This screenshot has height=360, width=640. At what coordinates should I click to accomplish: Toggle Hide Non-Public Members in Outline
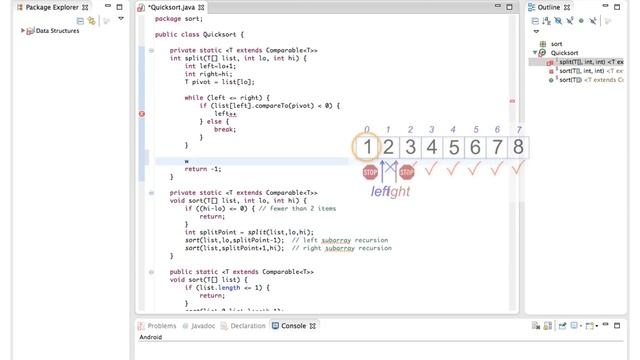pos(581,21)
